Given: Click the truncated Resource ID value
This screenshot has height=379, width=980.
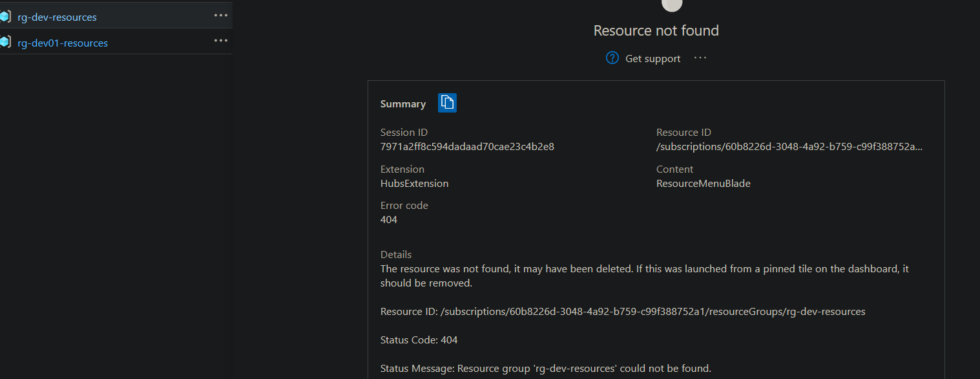Looking at the screenshot, I should [789, 147].
